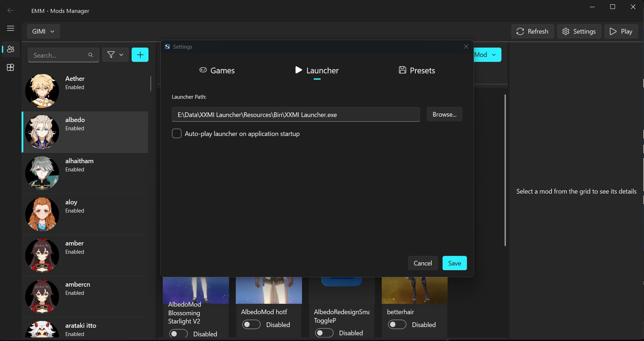
Task: Click the back arrow at the top left
Action: point(10,10)
